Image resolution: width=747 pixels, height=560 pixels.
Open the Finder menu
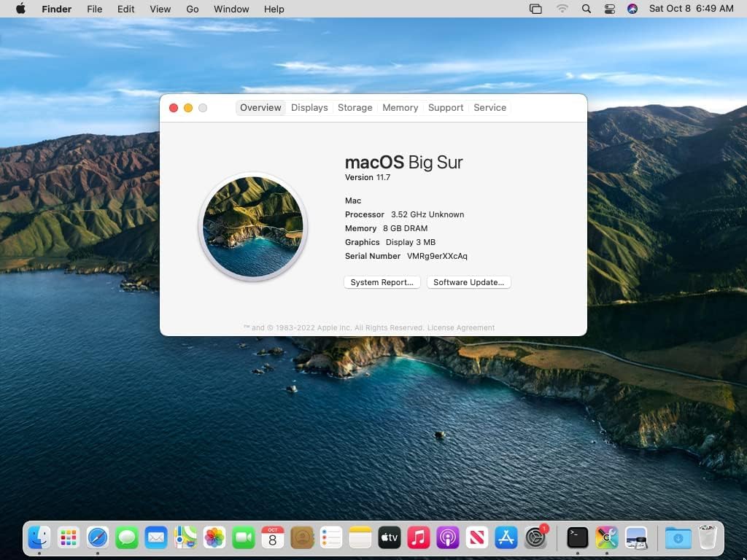tap(57, 9)
